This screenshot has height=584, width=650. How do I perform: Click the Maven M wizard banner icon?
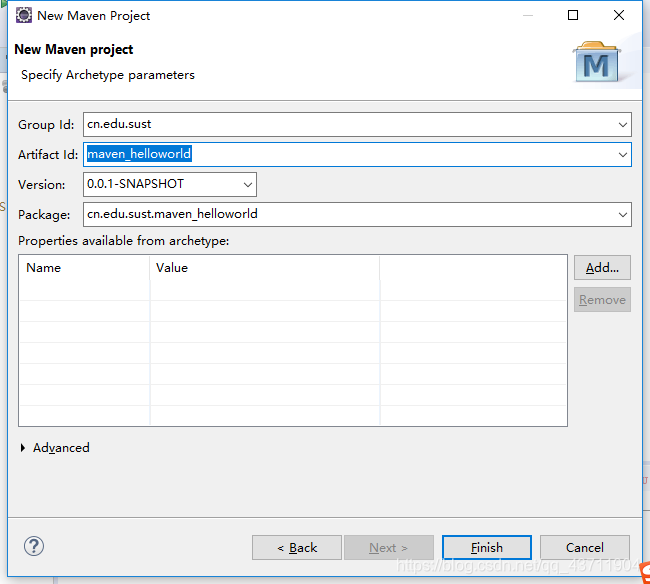click(x=597, y=61)
